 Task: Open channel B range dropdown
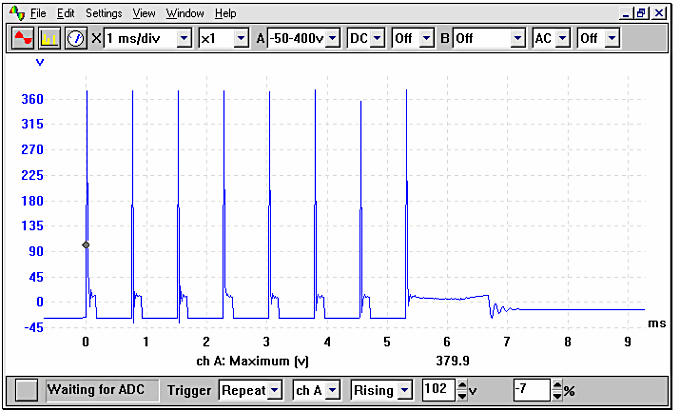517,38
